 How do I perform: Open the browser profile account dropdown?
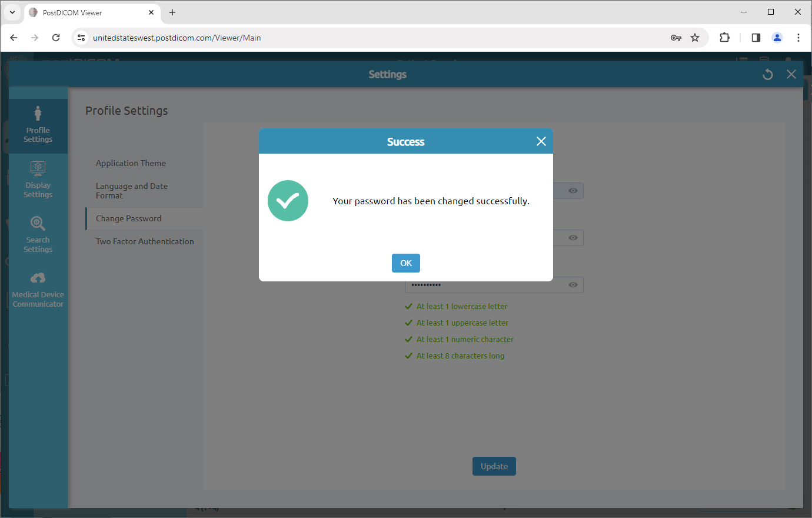pyautogui.click(x=777, y=37)
